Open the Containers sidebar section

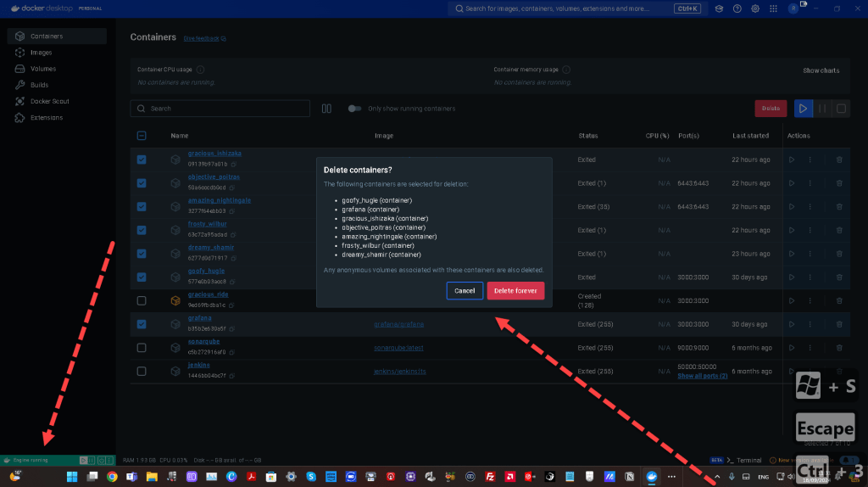pyautogui.click(x=57, y=36)
